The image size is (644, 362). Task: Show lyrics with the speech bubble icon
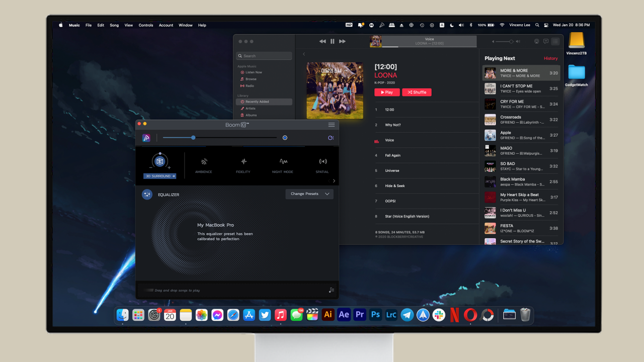click(546, 41)
